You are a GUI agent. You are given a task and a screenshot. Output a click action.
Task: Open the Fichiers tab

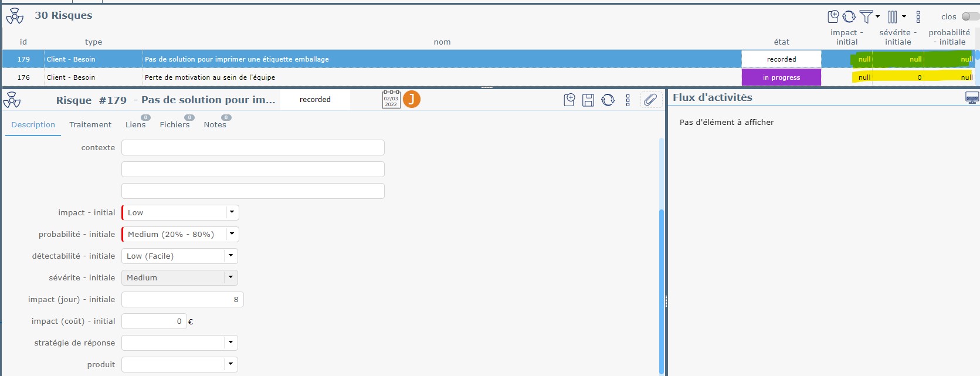[175, 125]
